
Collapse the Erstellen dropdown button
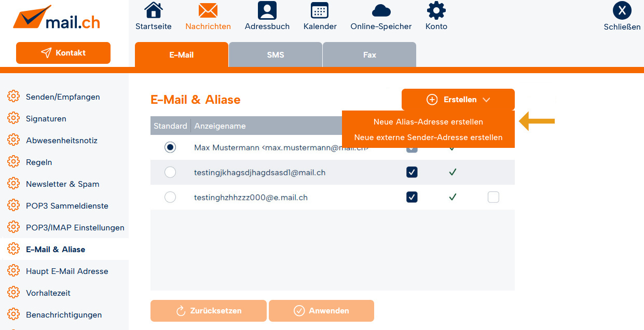[x=458, y=100]
